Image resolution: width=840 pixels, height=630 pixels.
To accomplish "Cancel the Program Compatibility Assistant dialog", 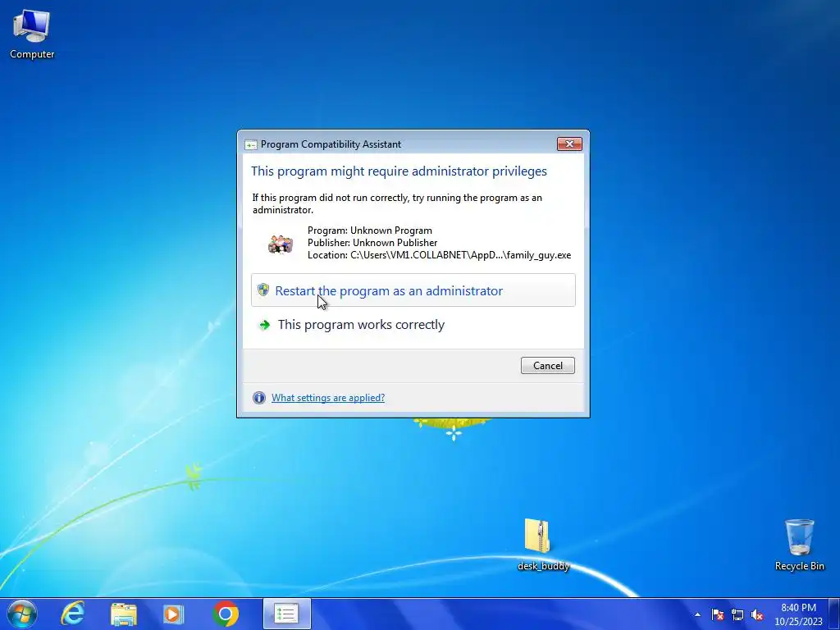I will click(547, 365).
